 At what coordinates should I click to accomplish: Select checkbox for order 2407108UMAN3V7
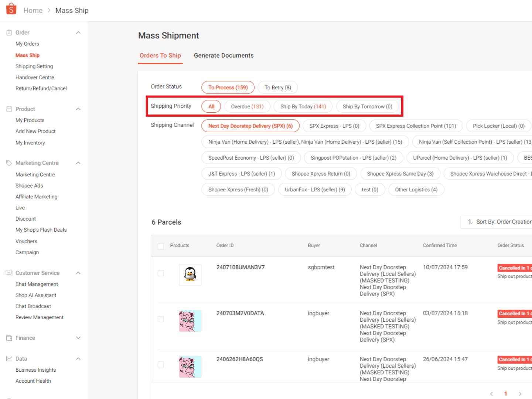coord(161,273)
